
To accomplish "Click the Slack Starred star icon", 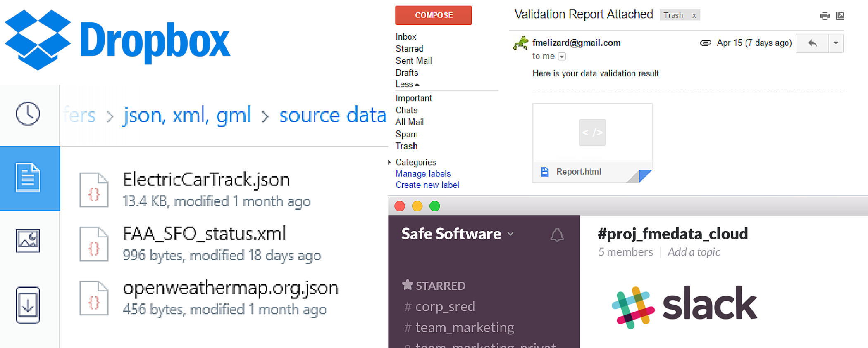I will tap(408, 284).
